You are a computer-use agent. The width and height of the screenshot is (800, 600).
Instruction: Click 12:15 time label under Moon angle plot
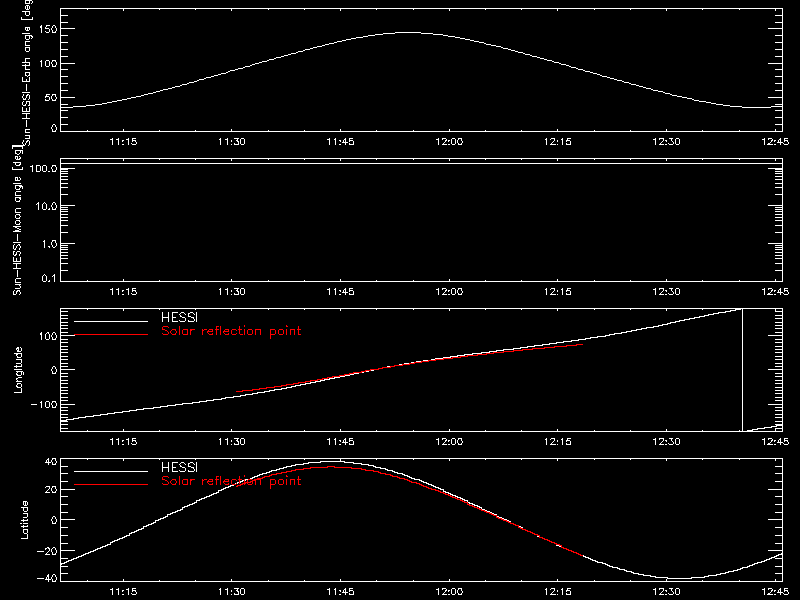tap(558, 291)
